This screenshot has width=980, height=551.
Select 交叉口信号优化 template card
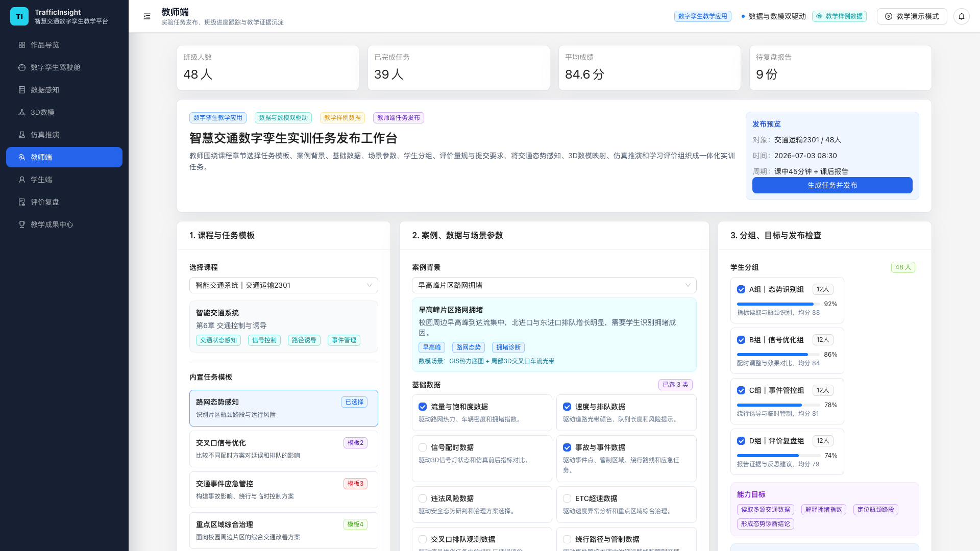click(x=284, y=449)
